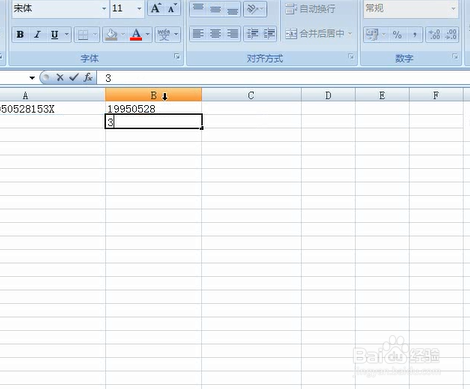
Task: Decrease decimal places
Action: coord(451,34)
